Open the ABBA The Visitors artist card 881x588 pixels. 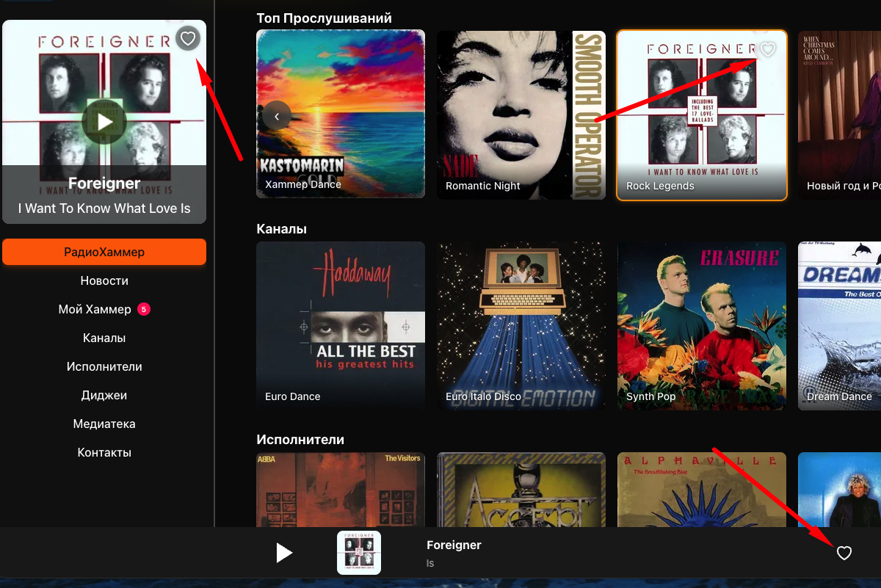341,490
